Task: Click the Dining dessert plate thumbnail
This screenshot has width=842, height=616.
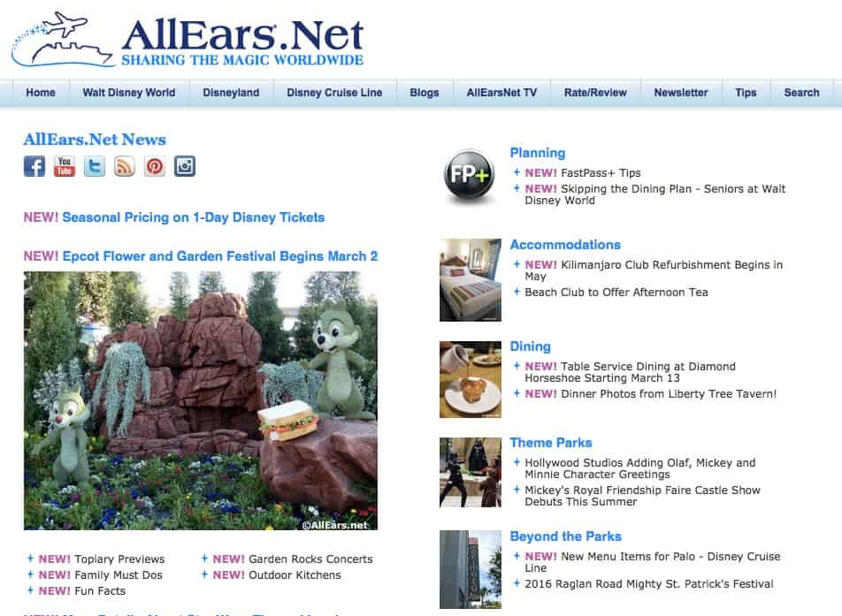Action: tap(471, 379)
